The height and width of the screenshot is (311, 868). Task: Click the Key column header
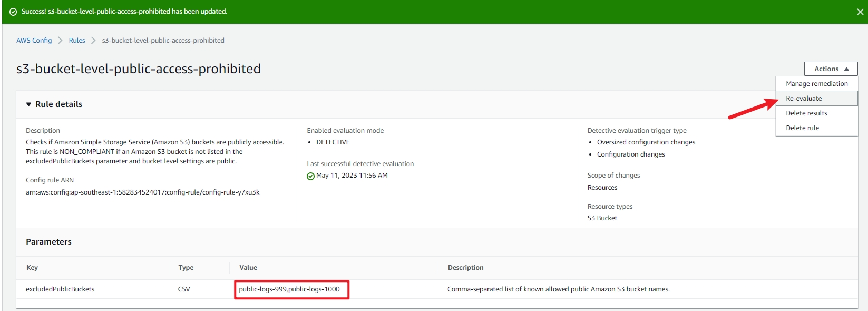(x=32, y=268)
